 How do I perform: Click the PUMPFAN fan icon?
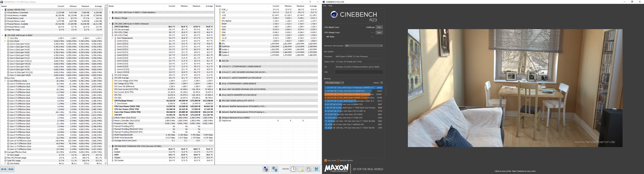pos(220,47)
